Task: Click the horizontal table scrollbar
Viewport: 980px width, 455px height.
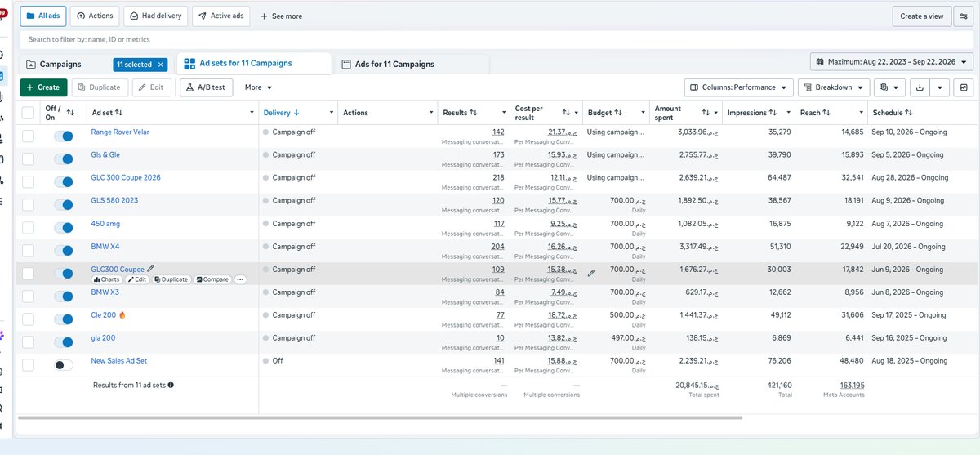Action: [x=380, y=417]
